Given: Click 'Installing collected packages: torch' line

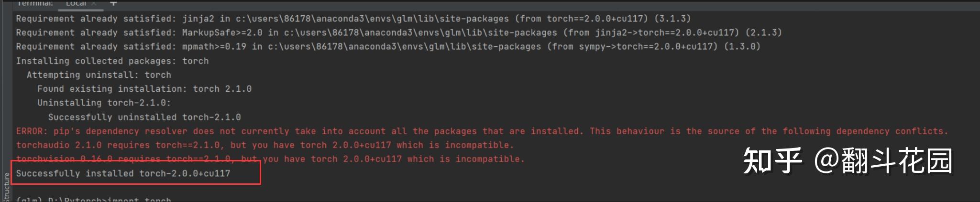Looking at the screenshot, I should point(112,61).
